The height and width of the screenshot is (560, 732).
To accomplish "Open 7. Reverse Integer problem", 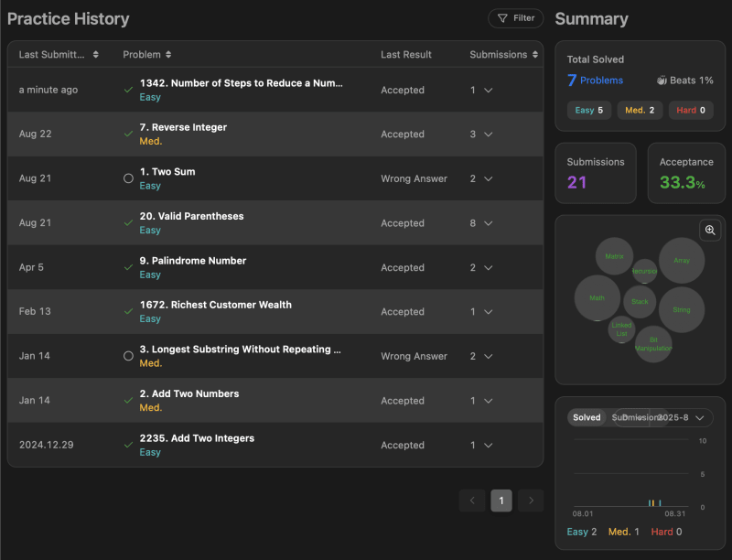I will [x=183, y=127].
